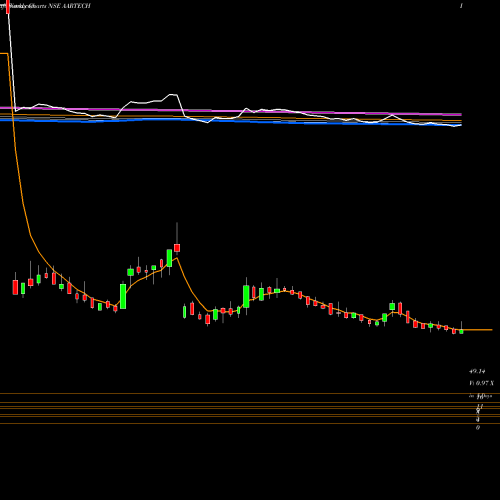
Task: Select the red peak candle with tallest wick
Action: pos(177,247)
